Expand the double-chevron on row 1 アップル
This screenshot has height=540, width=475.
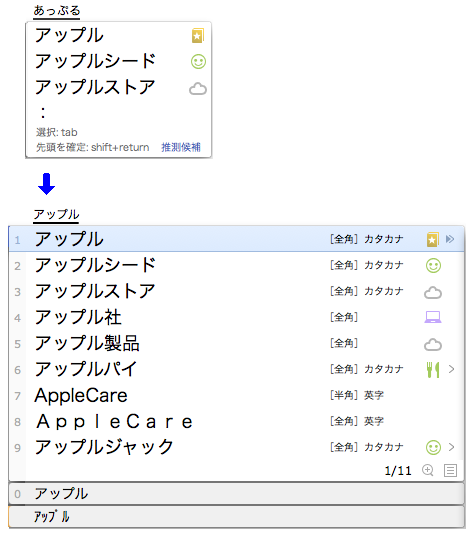pyautogui.click(x=450, y=239)
